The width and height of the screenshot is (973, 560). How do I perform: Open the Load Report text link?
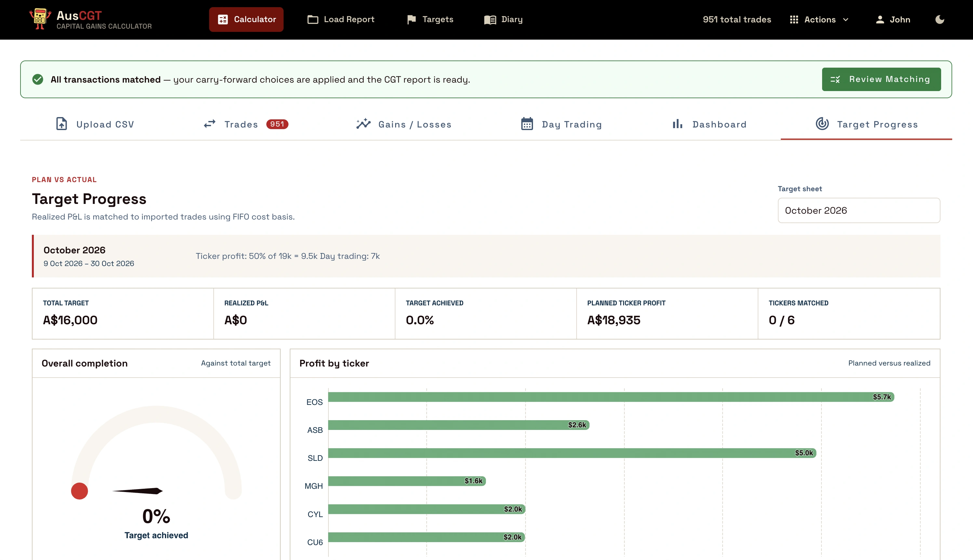click(349, 20)
